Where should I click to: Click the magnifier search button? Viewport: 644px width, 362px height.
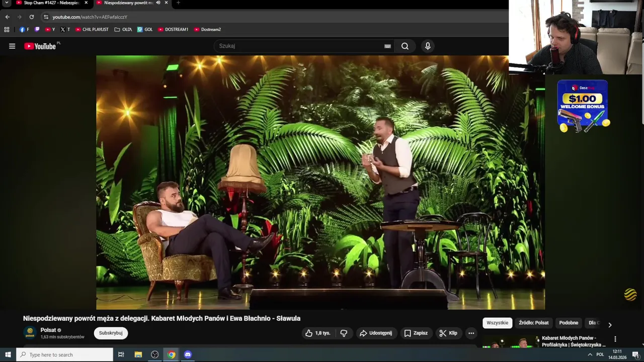click(405, 46)
